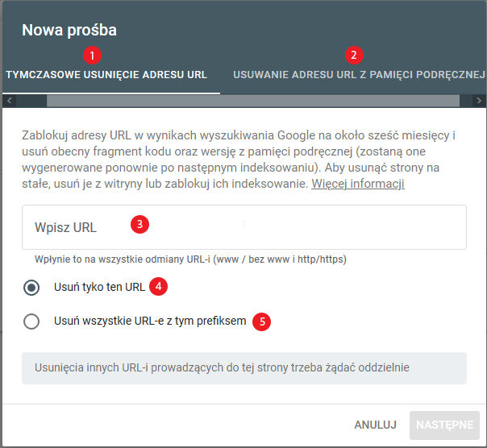
Task: Click the right arrow of the tab scrollbar
Action: [x=479, y=101]
